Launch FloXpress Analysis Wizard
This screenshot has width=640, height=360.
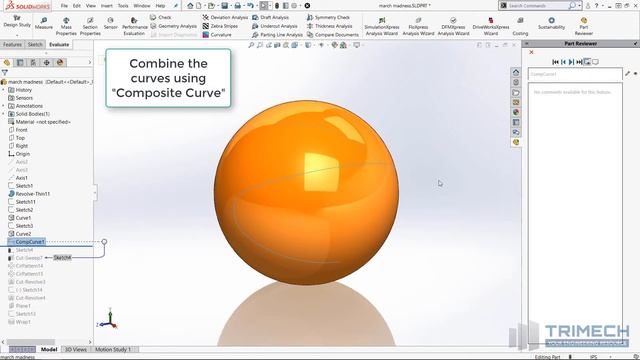point(418,26)
